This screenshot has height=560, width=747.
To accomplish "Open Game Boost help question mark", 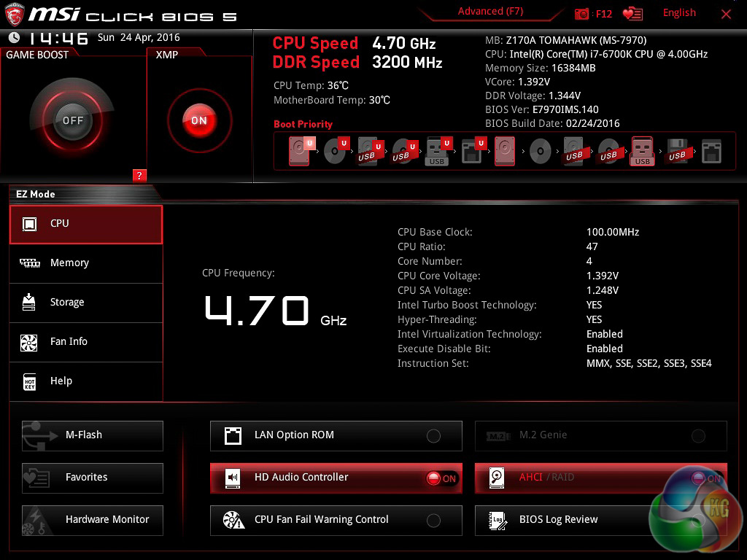I will [x=139, y=175].
